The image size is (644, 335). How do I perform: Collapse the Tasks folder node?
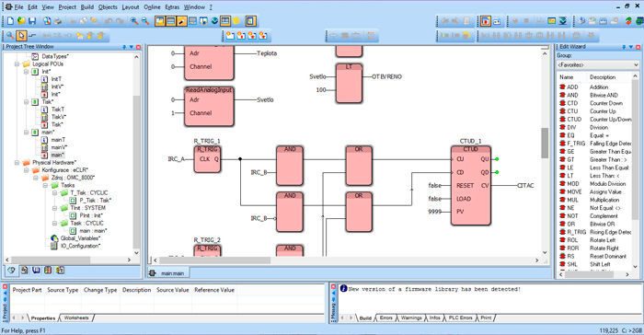coord(45,185)
